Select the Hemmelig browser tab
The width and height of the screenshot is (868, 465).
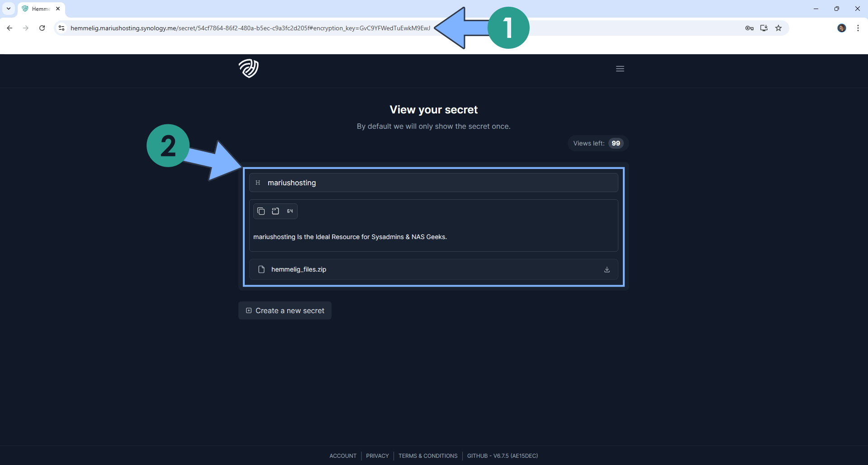[x=42, y=9]
